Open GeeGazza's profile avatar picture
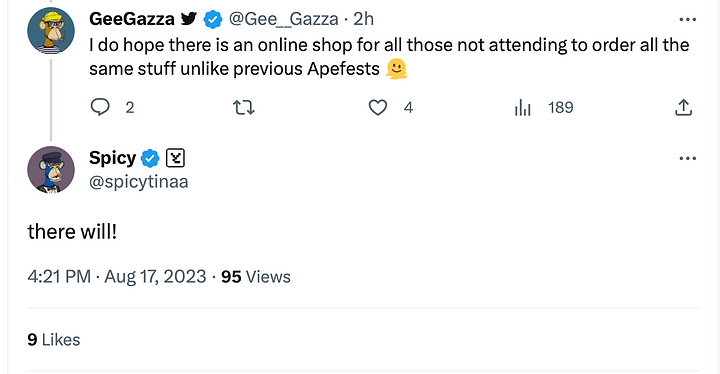The width and height of the screenshot is (720, 374). pos(51,31)
